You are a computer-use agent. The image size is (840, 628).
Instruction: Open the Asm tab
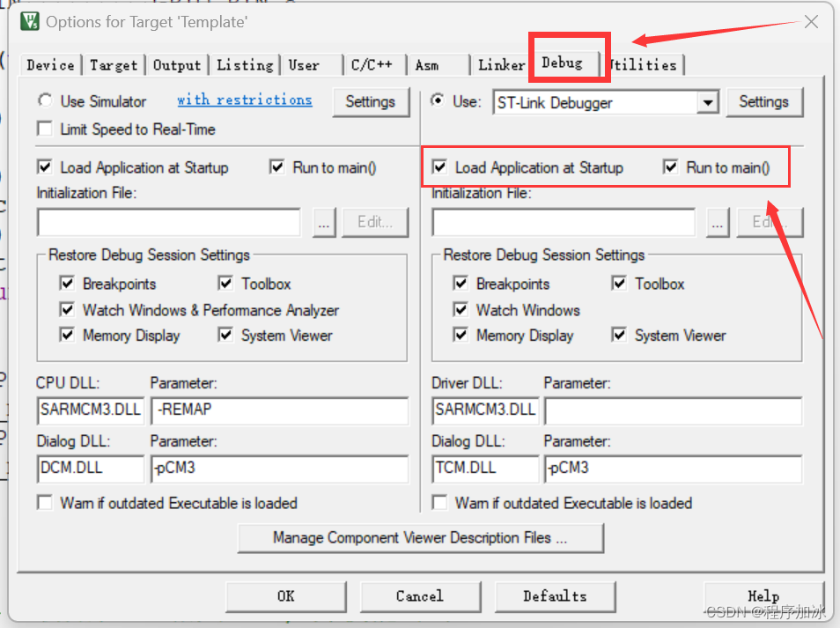pyautogui.click(x=427, y=65)
